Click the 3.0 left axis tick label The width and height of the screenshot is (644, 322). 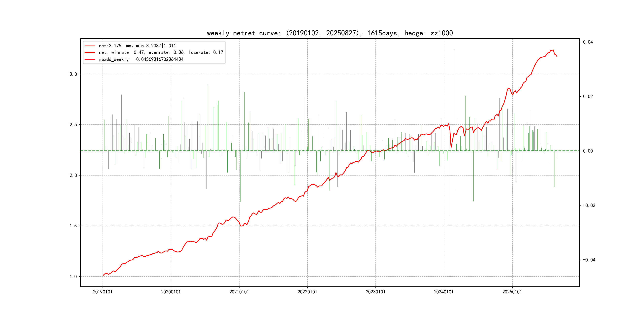pos(73,74)
